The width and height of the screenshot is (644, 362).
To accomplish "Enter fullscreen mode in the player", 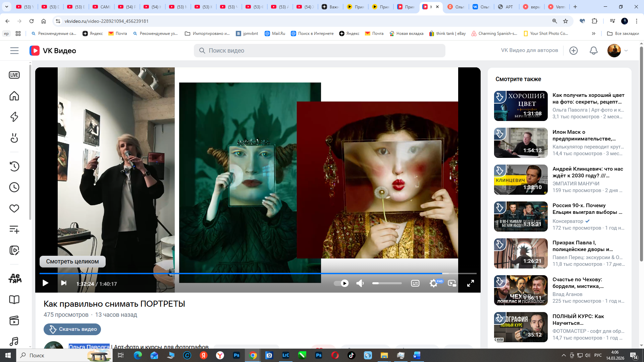I will coord(470,284).
